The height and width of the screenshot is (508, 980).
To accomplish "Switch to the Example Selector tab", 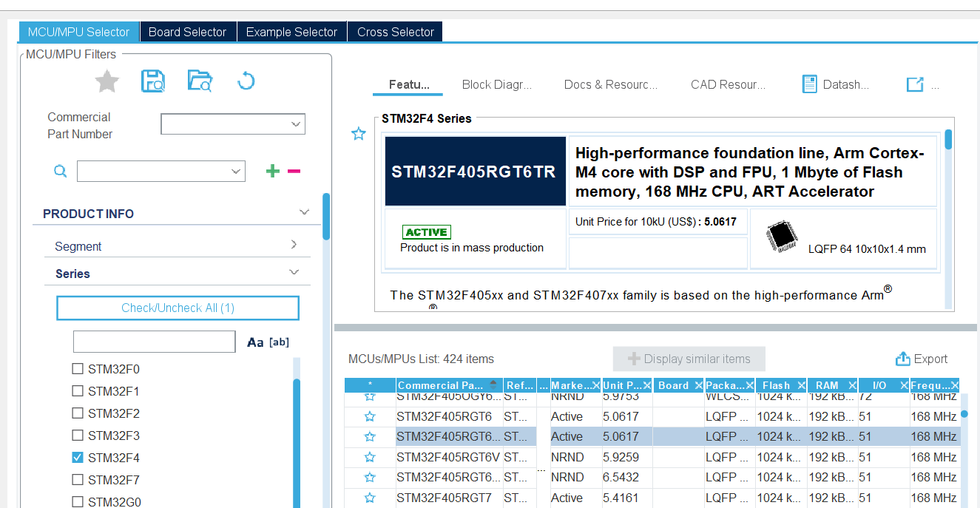I will 291,32.
